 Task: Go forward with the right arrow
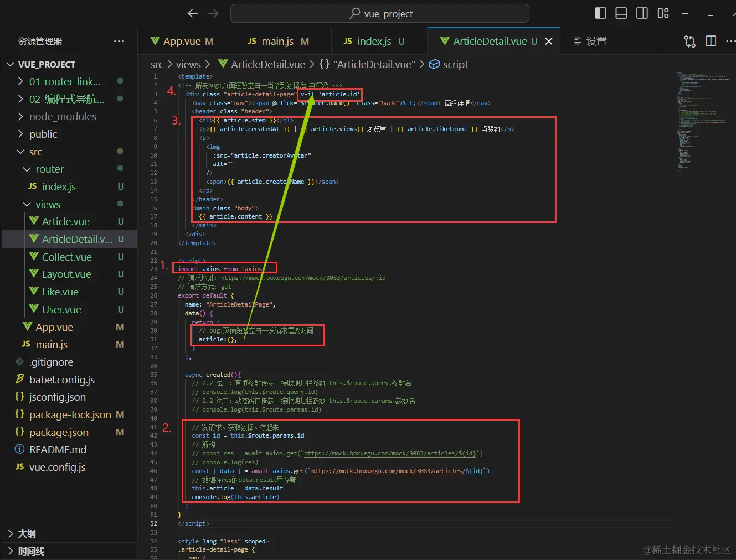tap(213, 13)
